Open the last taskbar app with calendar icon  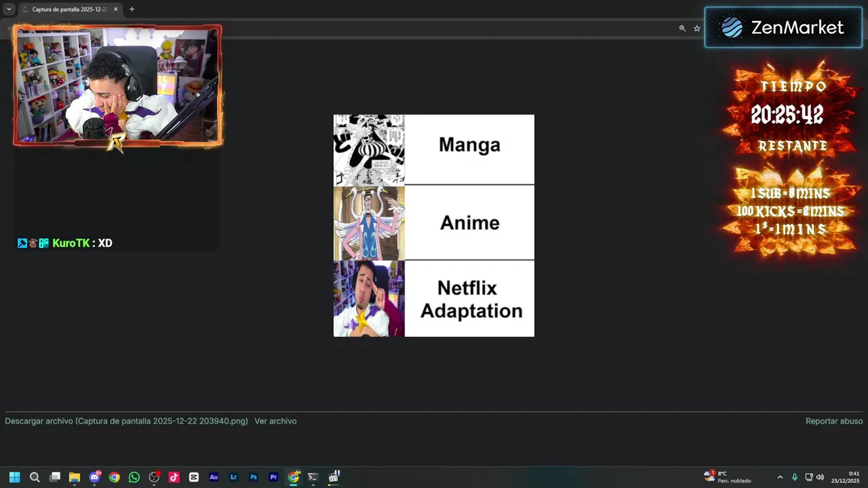tap(334, 477)
